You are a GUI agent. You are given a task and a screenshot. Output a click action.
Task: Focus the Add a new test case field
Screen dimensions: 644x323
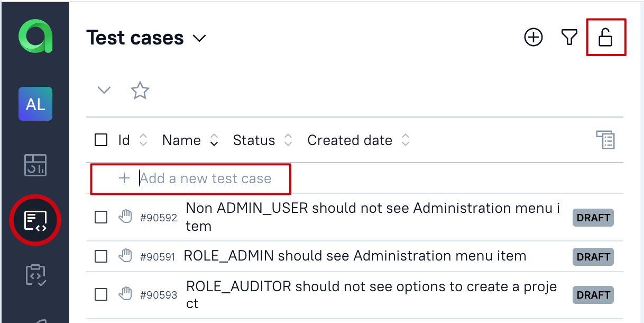click(205, 178)
